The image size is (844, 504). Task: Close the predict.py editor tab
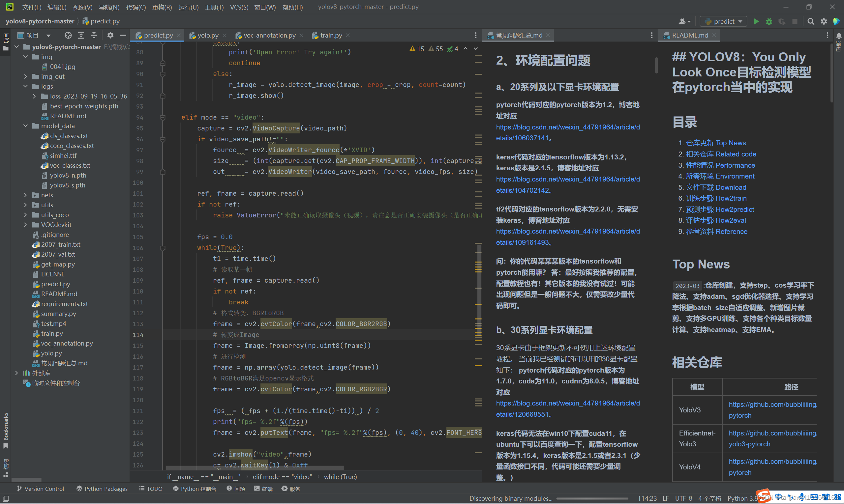pyautogui.click(x=178, y=35)
